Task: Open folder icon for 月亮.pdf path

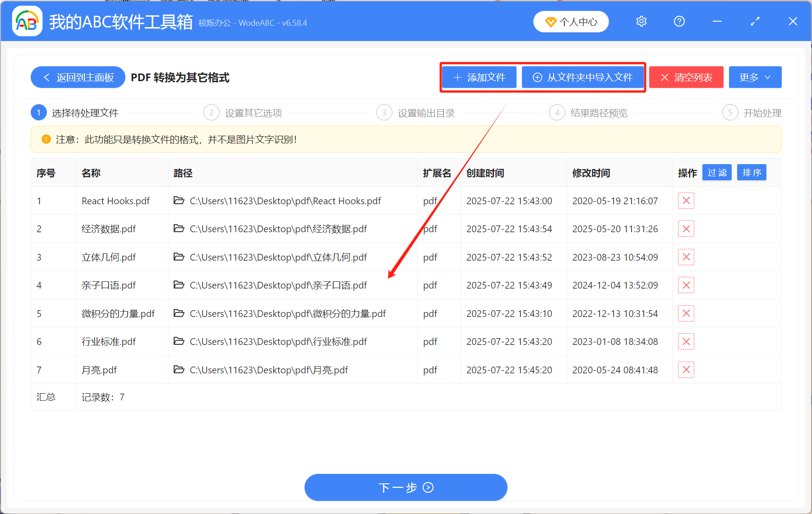Action: (179, 369)
